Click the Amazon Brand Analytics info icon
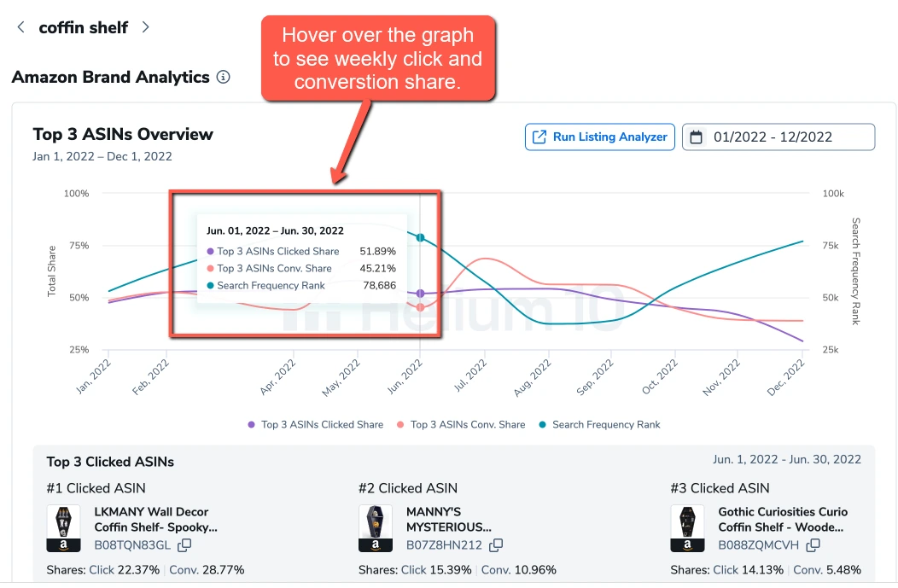This screenshot has height=588, width=898. click(224, 77)
